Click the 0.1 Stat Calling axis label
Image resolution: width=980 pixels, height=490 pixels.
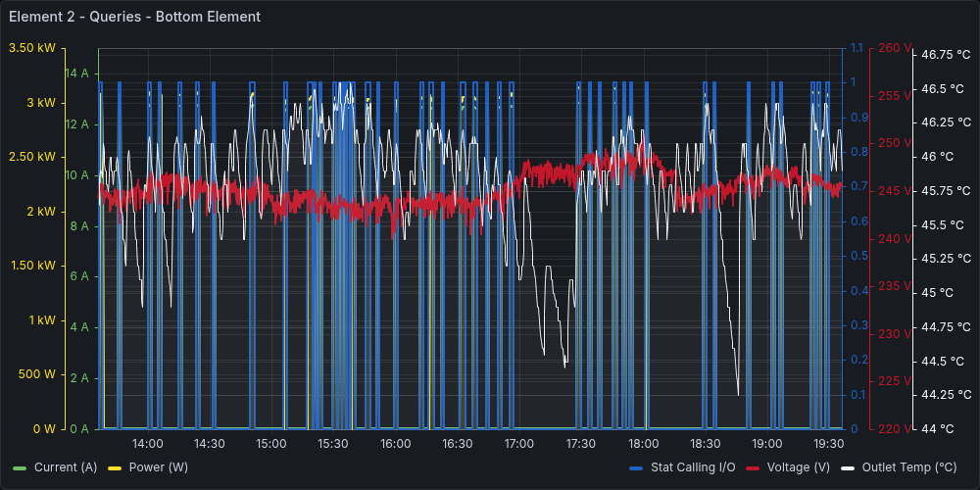(857, 394)
